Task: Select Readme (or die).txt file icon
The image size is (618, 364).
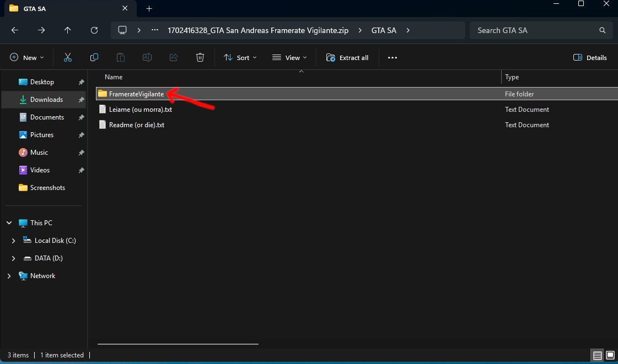Action: coord(103,125)
